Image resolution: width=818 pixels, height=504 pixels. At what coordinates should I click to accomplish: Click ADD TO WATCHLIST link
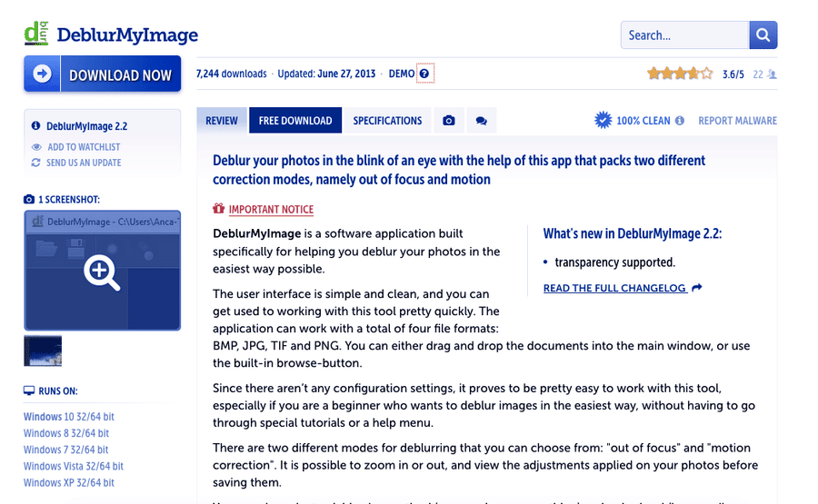(84, 147)
